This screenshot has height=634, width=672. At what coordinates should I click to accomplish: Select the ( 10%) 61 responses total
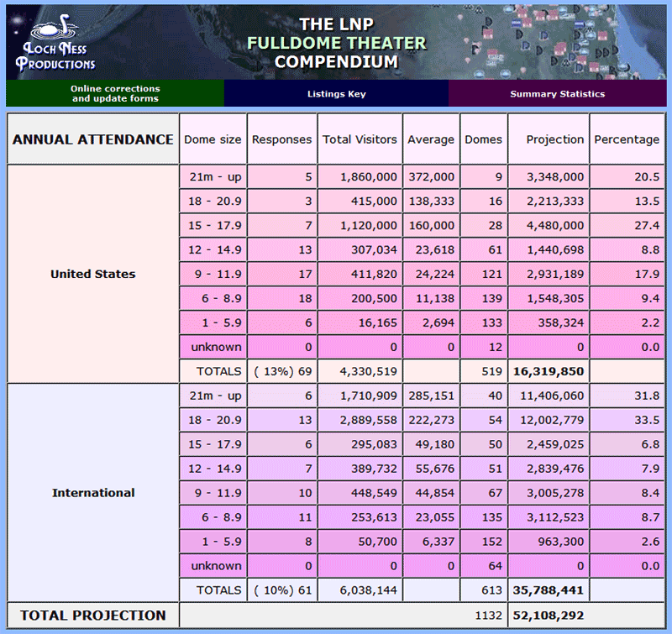[x=282, y=589]
